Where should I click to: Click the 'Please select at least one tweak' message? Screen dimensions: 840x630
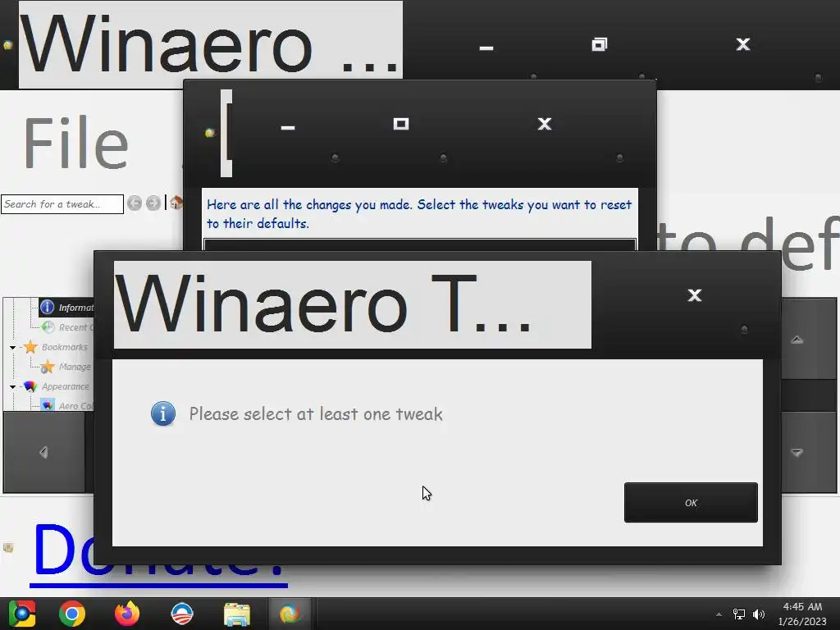[316, 414]
